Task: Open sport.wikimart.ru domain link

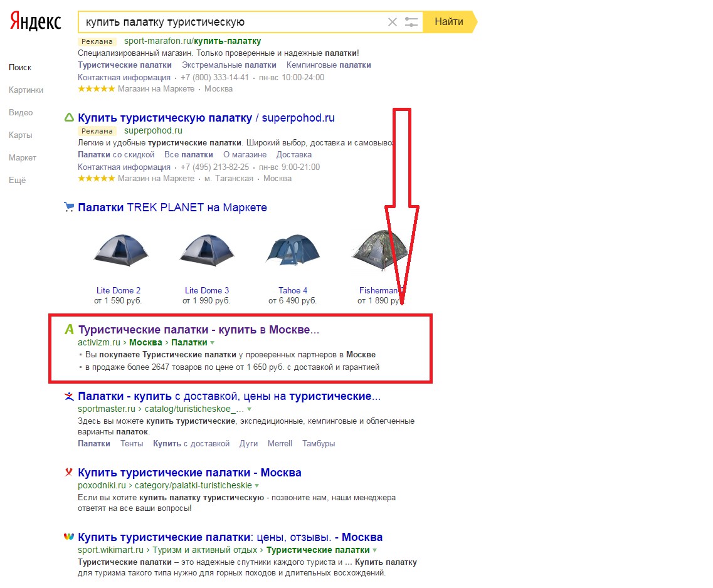Action: coord(110,550)
